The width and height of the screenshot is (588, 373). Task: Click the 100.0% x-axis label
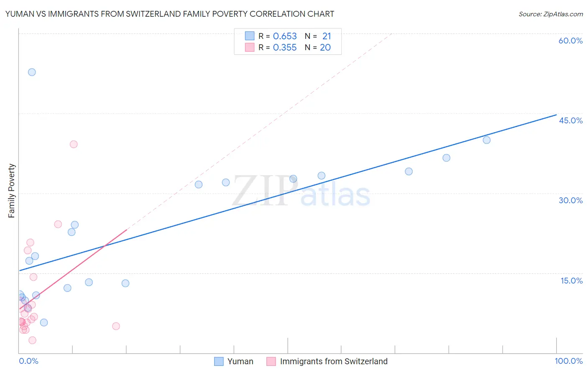pos(569,361)
